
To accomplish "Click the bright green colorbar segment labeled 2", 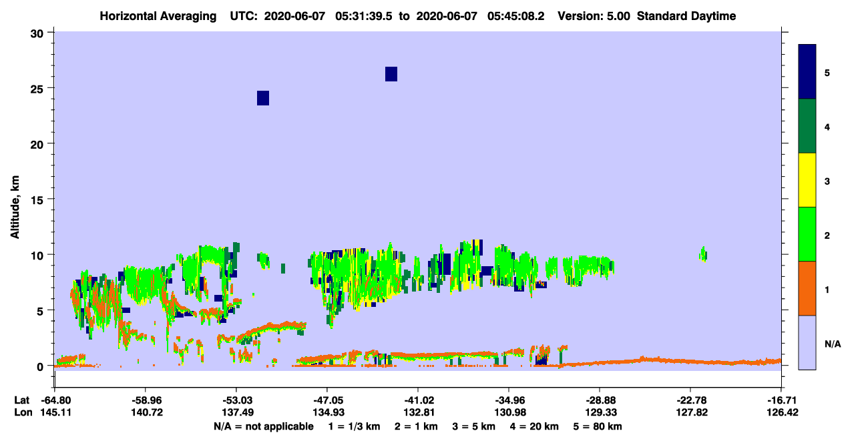I will pos(807,234).
